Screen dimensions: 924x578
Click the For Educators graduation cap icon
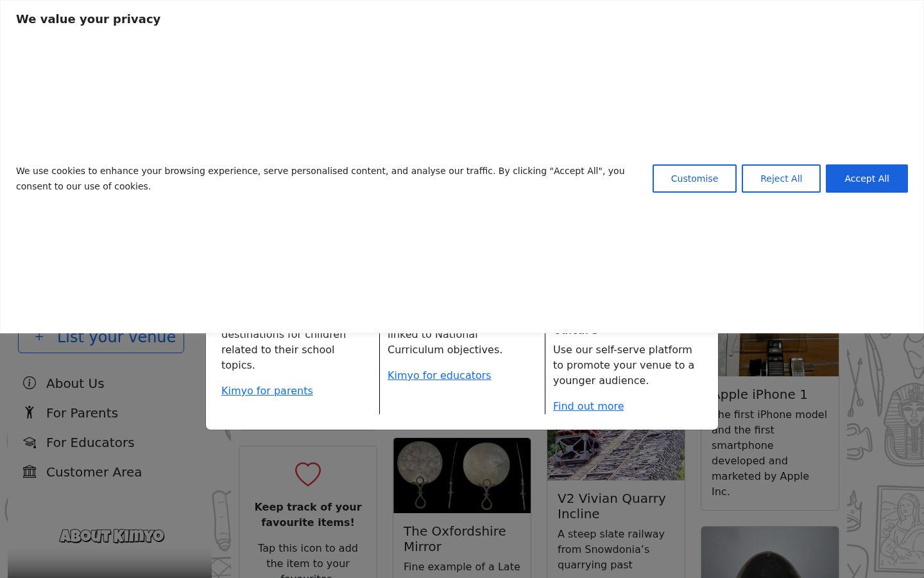click(x=30, y=442)
